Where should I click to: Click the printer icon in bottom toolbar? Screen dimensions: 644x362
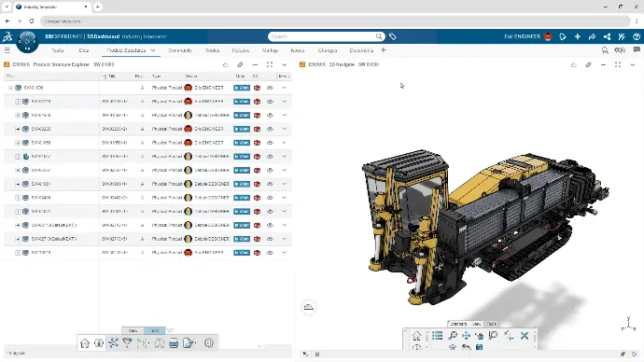point(174,343)
